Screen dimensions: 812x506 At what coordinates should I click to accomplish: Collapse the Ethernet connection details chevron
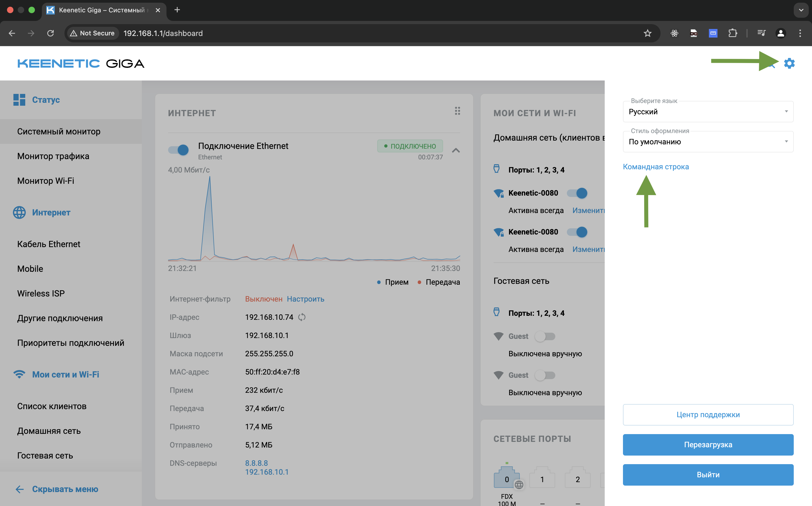pyautogui.click(x=456, y=150)
